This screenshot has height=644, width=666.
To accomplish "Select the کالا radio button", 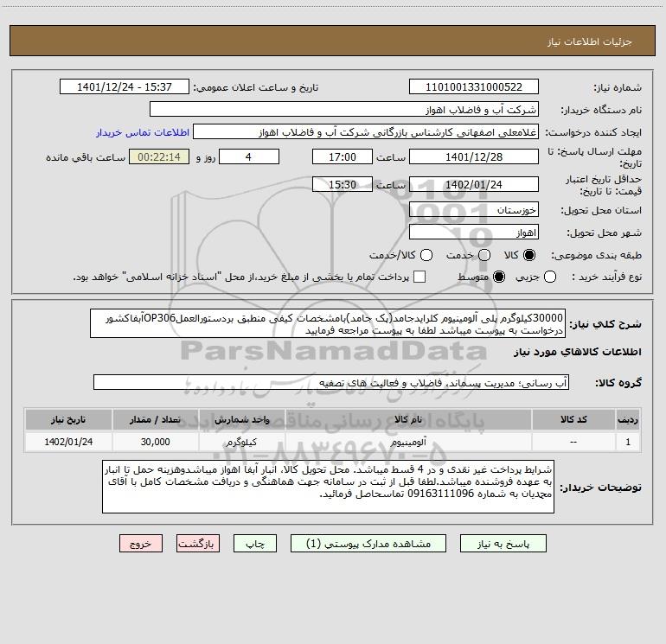I will [529, 255].
